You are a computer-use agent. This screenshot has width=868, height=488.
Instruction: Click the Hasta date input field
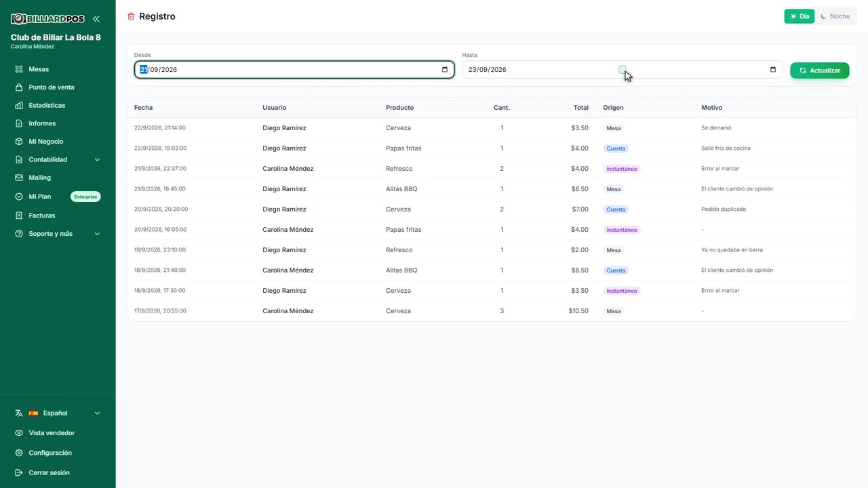[x=622, y=70]
